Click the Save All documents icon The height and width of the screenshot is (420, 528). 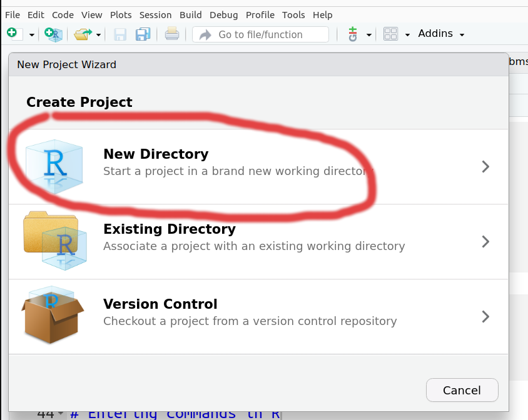[x=143, y=34]
